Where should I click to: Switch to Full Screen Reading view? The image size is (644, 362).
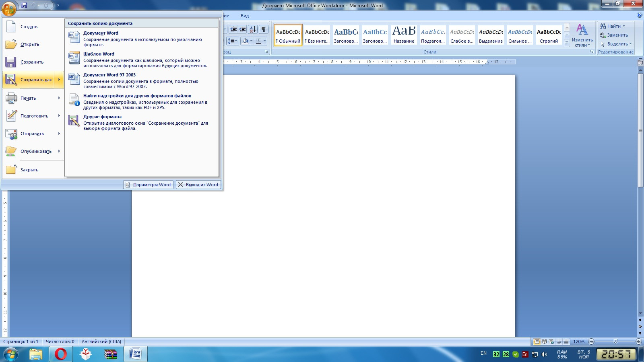pyautogui.click(x=544, y=341)
